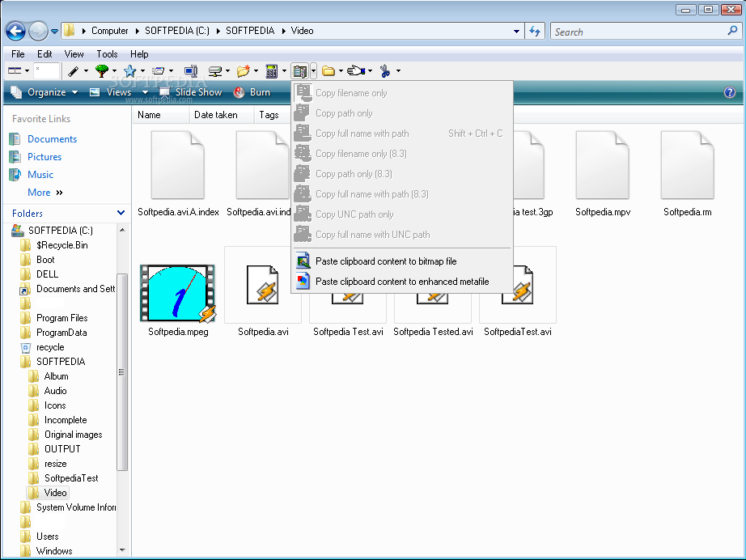Collapse the Folders pane chevron

(121, 213)
